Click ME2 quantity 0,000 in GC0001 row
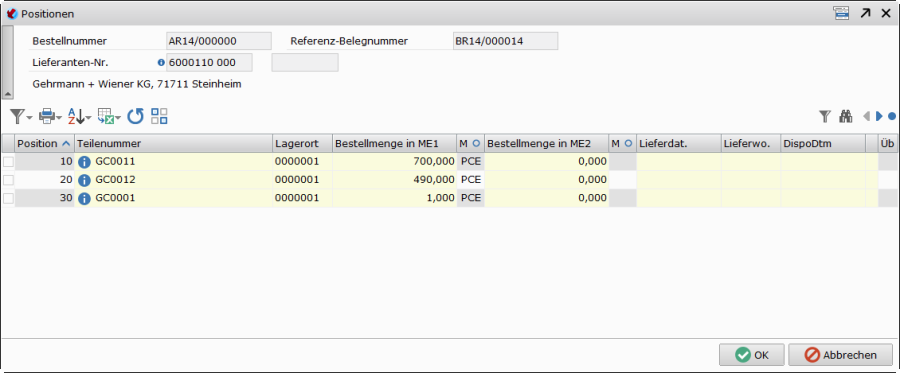The width and height of the screenshot is (900, 373). pyautogui.click(x=546, y=199)
